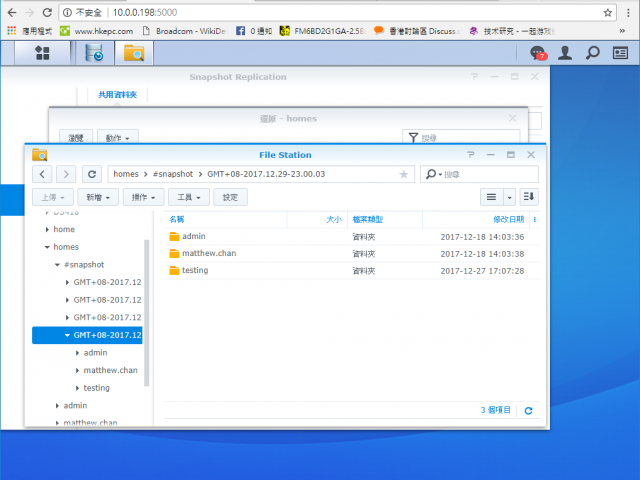Screen dimensions: 640x480
Task: Expand the testing subfolder in tree
Action: pyautogui.click(x=77, y=388)
